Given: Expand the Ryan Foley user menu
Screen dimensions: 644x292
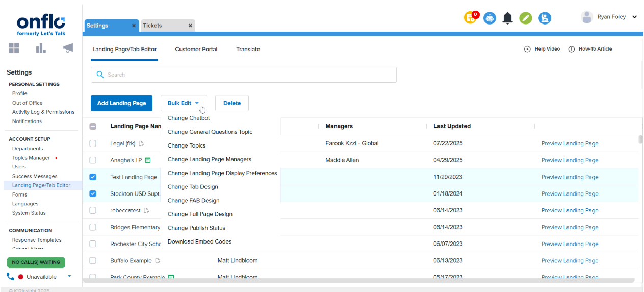Looking at the screenshot, I should [x=634, y=17].
